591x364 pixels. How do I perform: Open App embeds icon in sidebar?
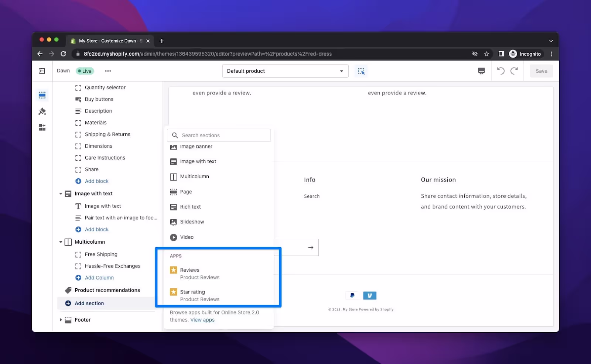tap(42, 127)
